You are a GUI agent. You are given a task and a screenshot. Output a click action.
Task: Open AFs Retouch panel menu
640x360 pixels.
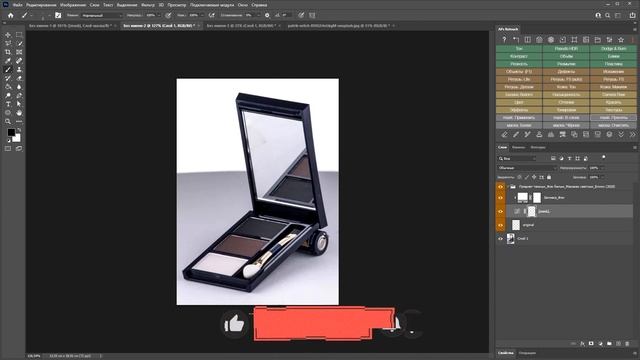coord(635,29)
